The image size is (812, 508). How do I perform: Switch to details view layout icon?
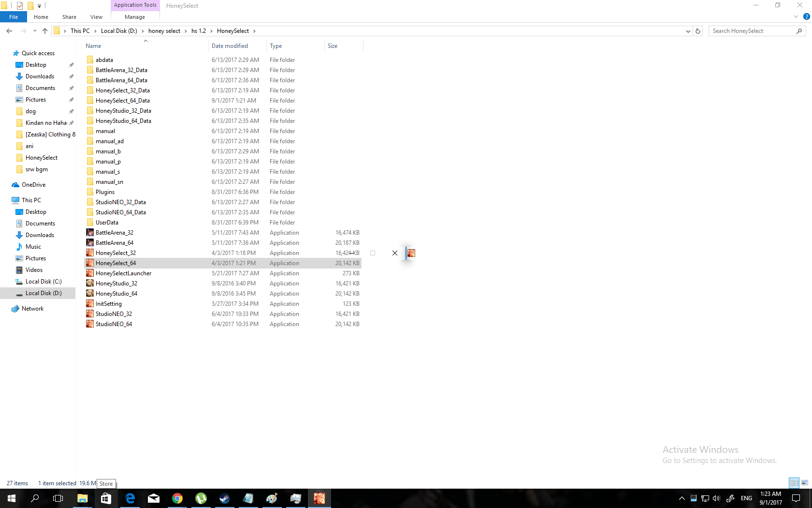(x=794, y=483)
